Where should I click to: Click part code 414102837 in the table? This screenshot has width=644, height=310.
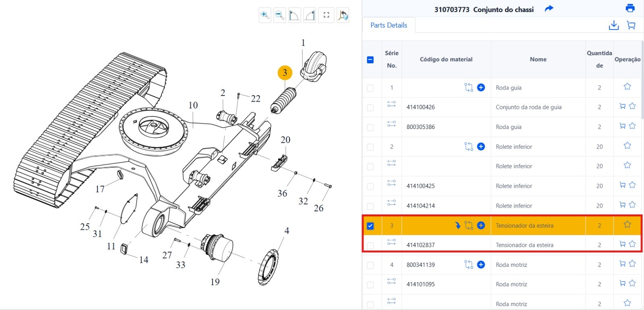tap(421, 245)
